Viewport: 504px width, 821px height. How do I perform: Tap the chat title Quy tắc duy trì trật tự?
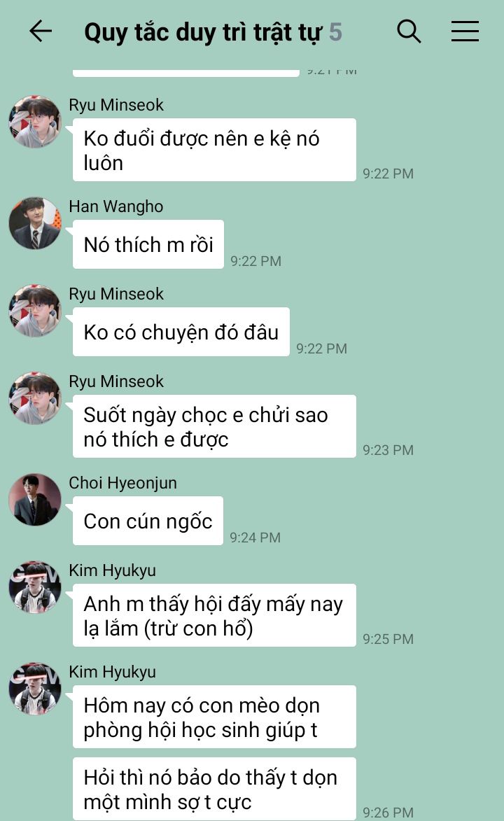point(203,32)
